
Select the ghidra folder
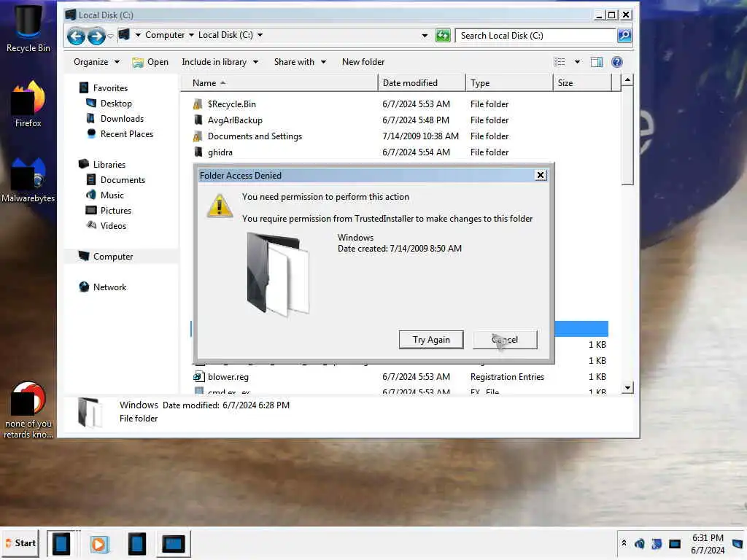(220, 152)
